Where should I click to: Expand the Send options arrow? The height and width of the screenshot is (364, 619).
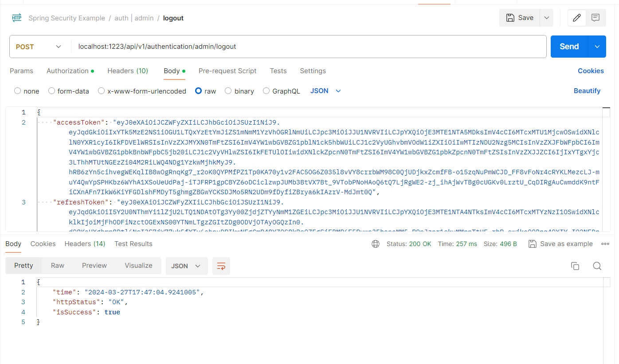(x=597, y=47)
